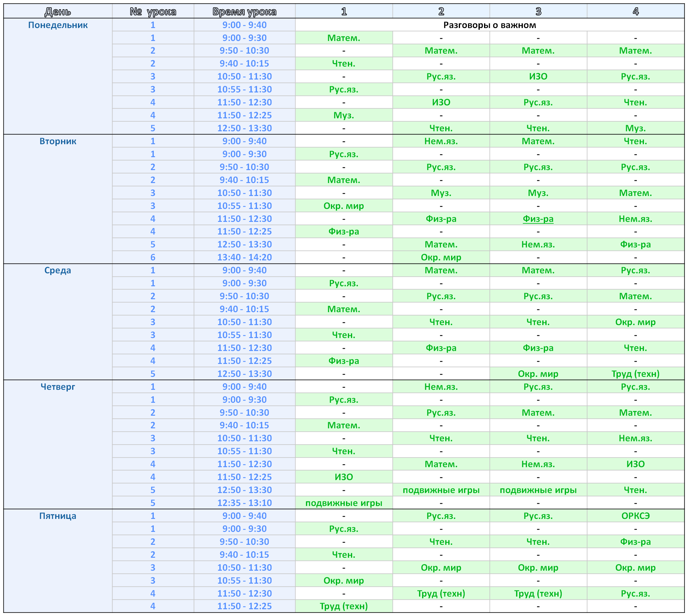Click the 'День' column header
The image size is (688, 616).
(x=58, y=11)
